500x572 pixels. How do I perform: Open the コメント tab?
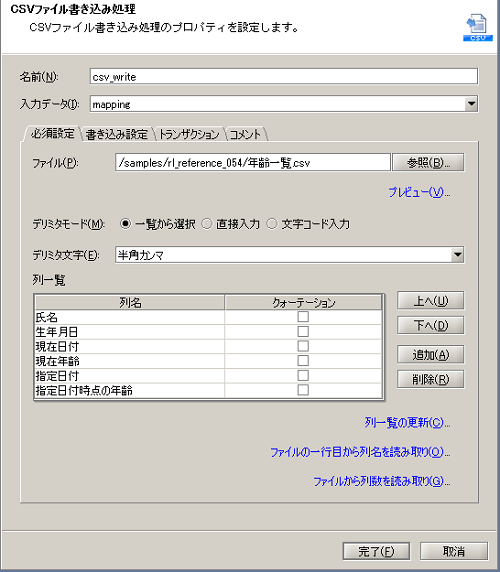[x=245, y=134]
